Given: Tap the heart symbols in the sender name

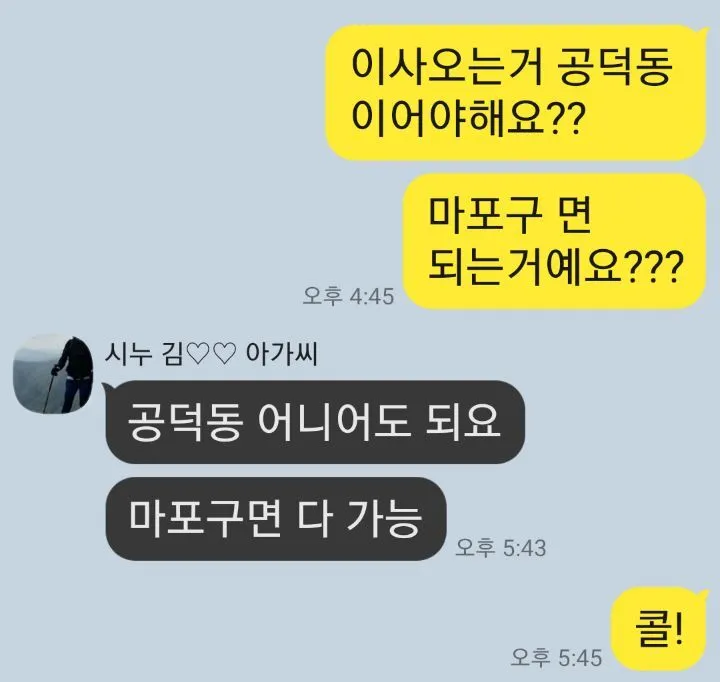Looking at the screenshot, I should (212, 355).
